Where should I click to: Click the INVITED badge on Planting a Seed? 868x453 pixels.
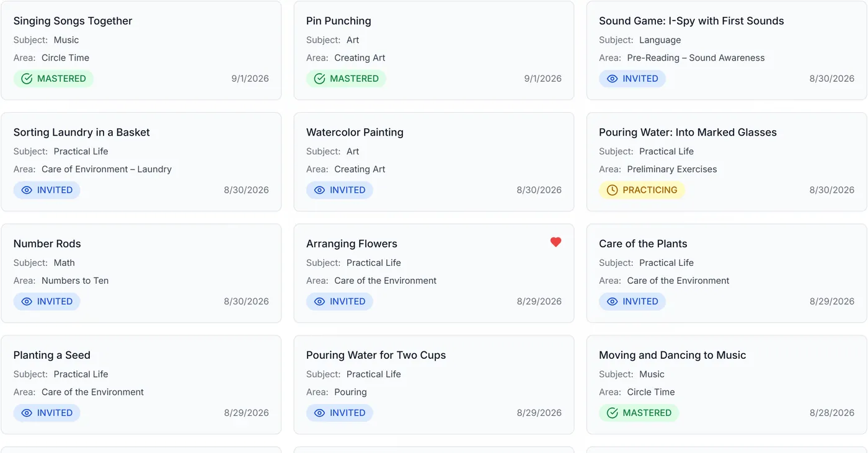pos(47,413)
